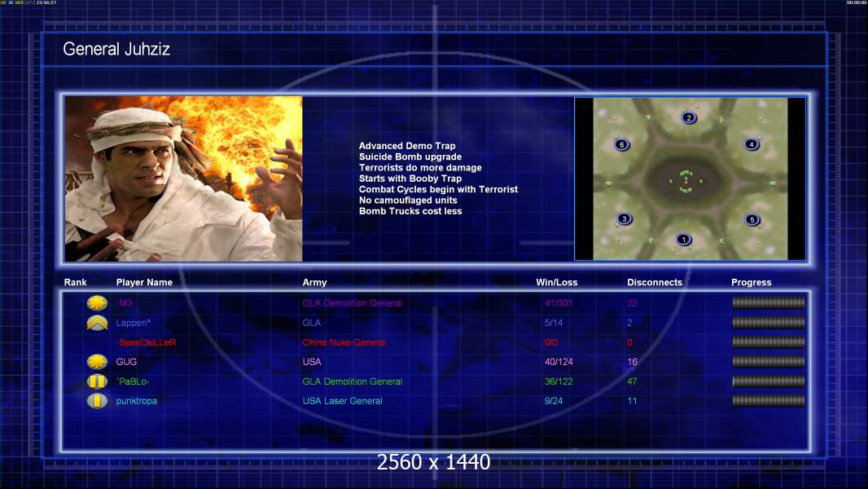Select player name -M3-

125,303
